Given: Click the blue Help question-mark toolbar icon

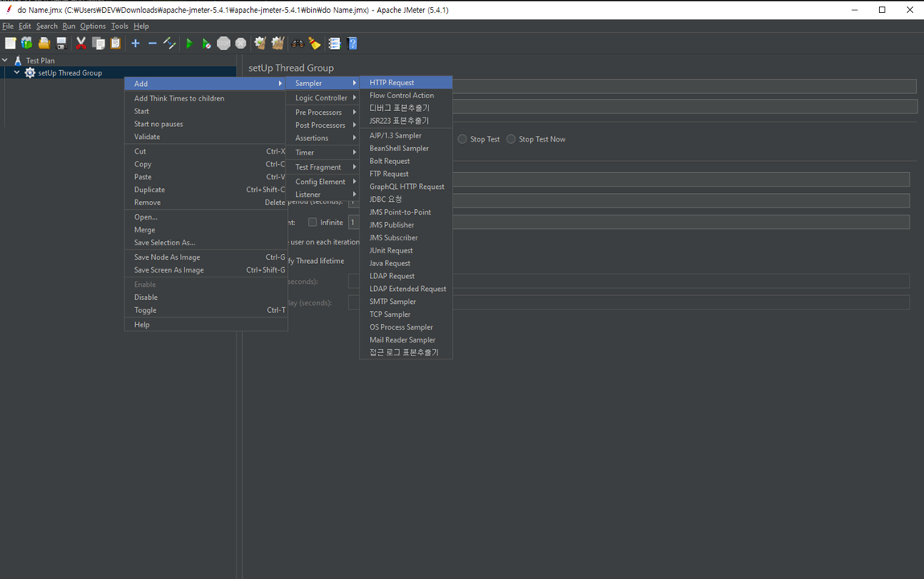Looking at the screenshot, I should (352, 43).
